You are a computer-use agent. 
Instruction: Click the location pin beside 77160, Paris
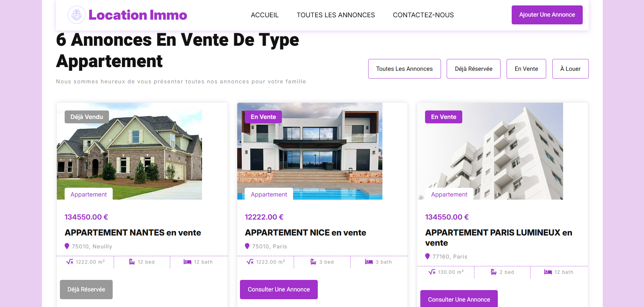tap(427, 256)
